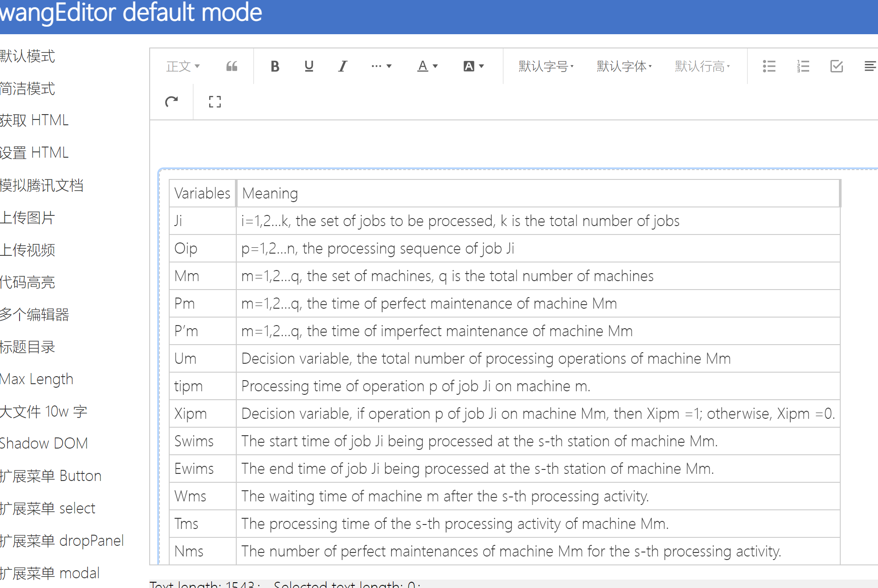Open the 正文 heading style dropdown
Image resolution: width=878 pixels, height=588 pixels.
coord(182,66)
